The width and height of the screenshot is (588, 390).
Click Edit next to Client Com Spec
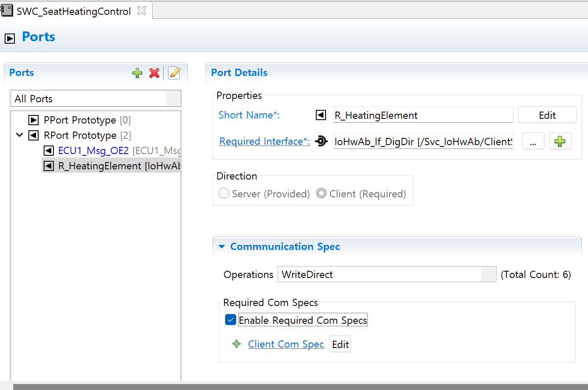pyautogui.click(x=340, y=344)
